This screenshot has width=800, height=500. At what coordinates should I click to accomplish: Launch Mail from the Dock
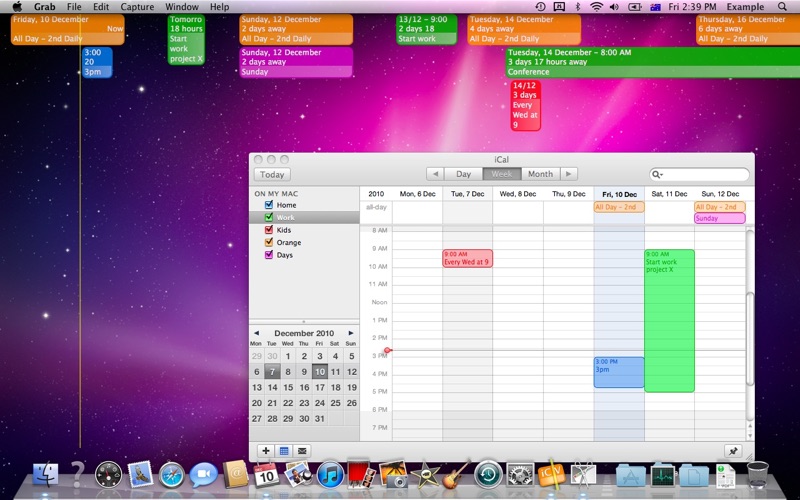140,474
